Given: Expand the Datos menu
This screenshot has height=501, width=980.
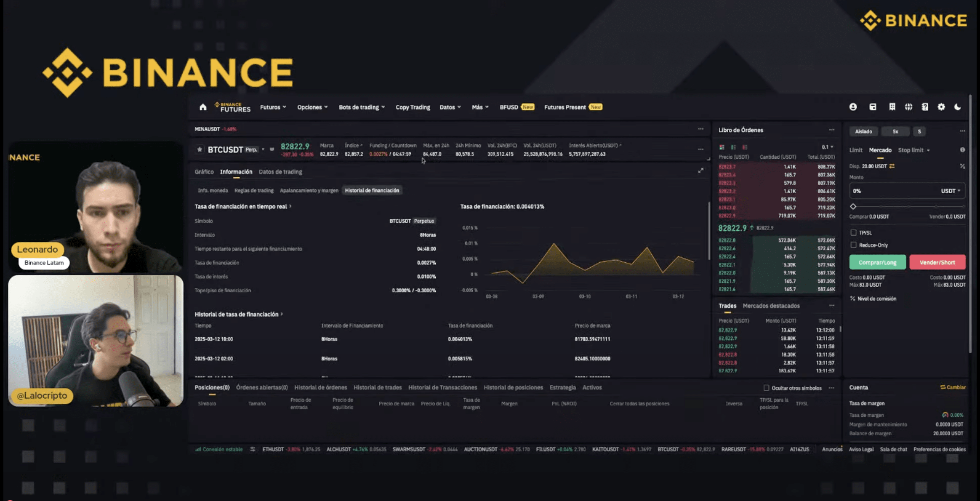Looking at the screenshot, I should 450,107.
